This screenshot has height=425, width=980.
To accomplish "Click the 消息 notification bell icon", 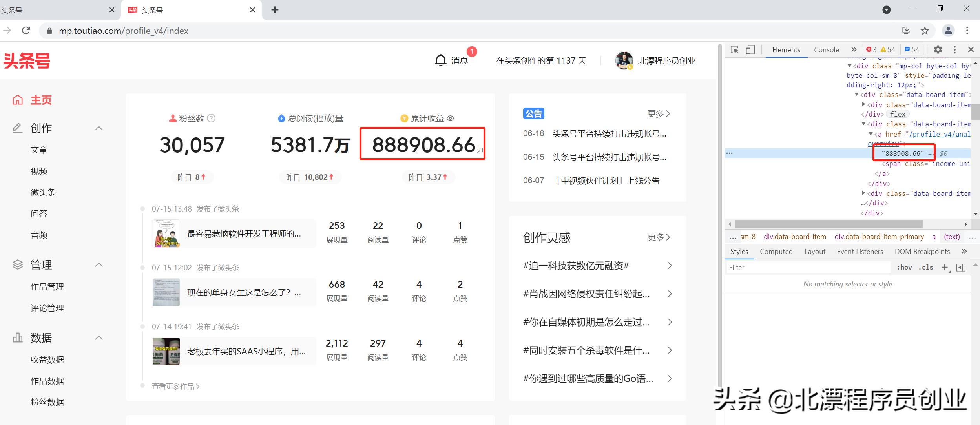I will (440, 60).
